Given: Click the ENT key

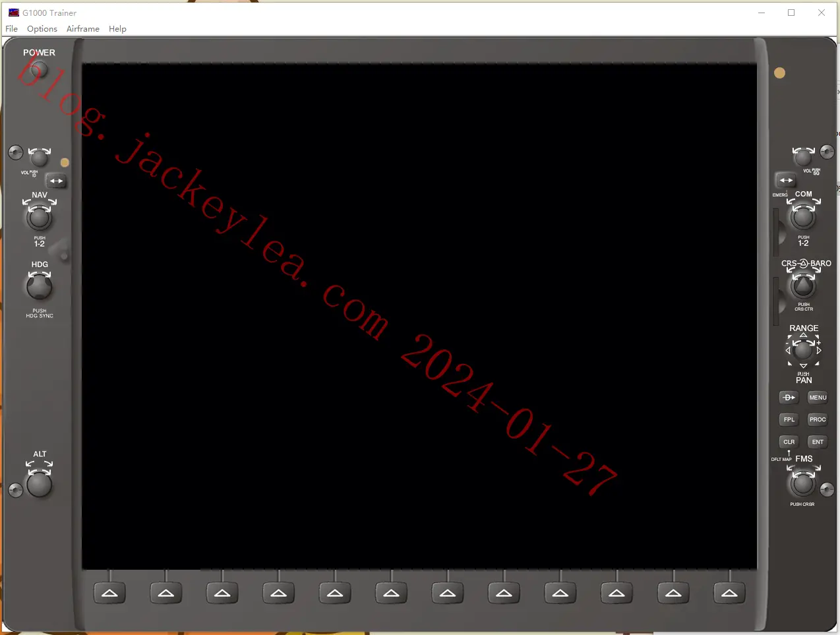Looking at the screenshot, I should (x=818, y=442).
